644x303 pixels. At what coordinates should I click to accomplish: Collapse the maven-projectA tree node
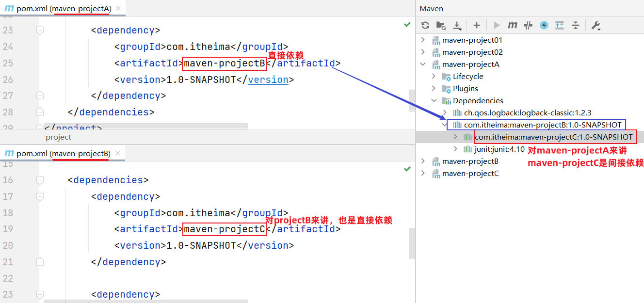[423, 64]
